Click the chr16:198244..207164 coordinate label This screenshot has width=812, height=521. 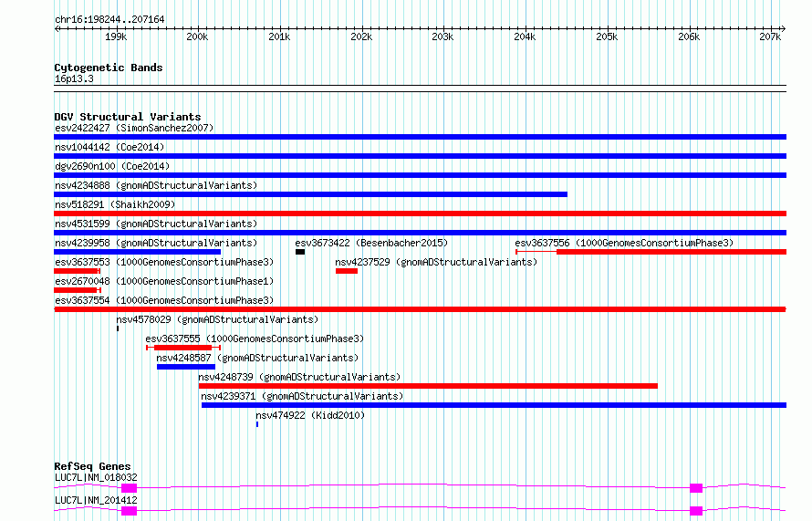[109, 20]
